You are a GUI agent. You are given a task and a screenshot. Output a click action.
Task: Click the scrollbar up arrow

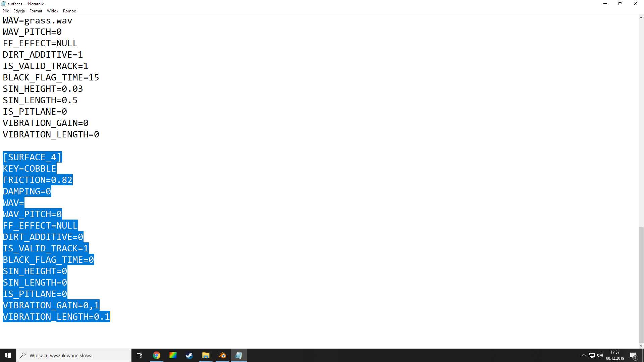click(x=641, y=17)
